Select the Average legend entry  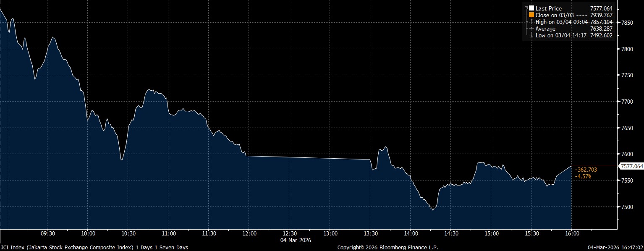(545, 29)
